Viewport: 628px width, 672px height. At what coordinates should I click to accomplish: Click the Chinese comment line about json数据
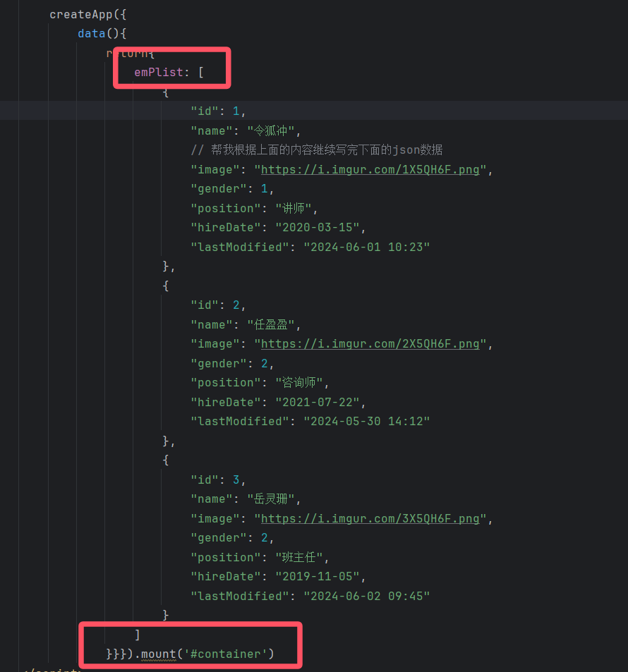point(316,150)
